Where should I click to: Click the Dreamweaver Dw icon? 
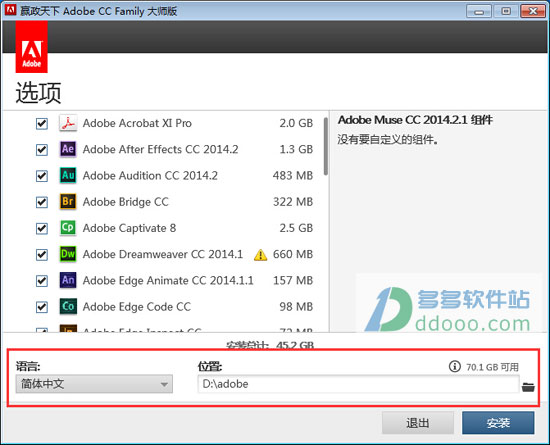[x=68, y=254]
